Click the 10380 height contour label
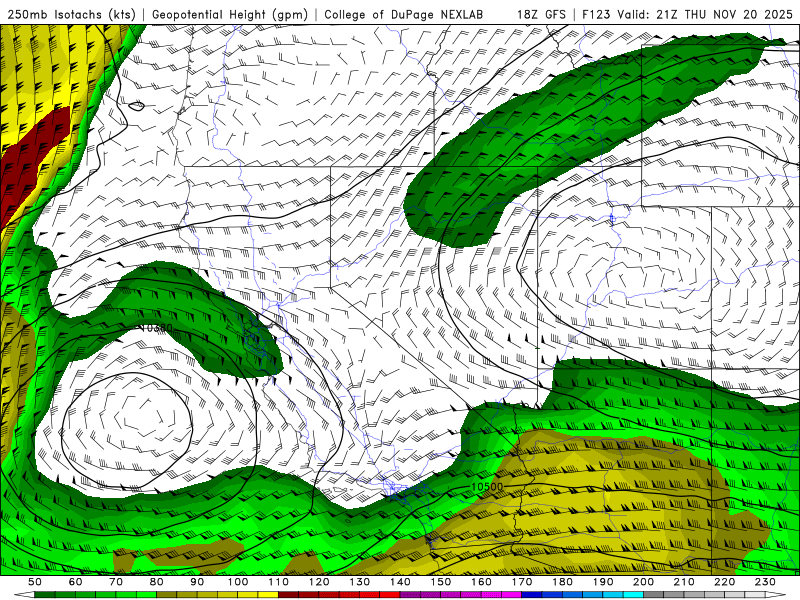This screenshot has height=600, width=800. (156, 328)
